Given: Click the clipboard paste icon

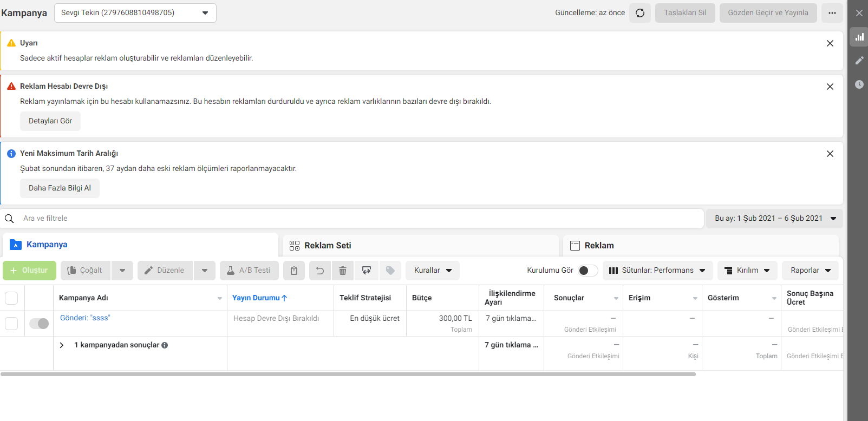Looking at the screenshot, I should [294, 271].
